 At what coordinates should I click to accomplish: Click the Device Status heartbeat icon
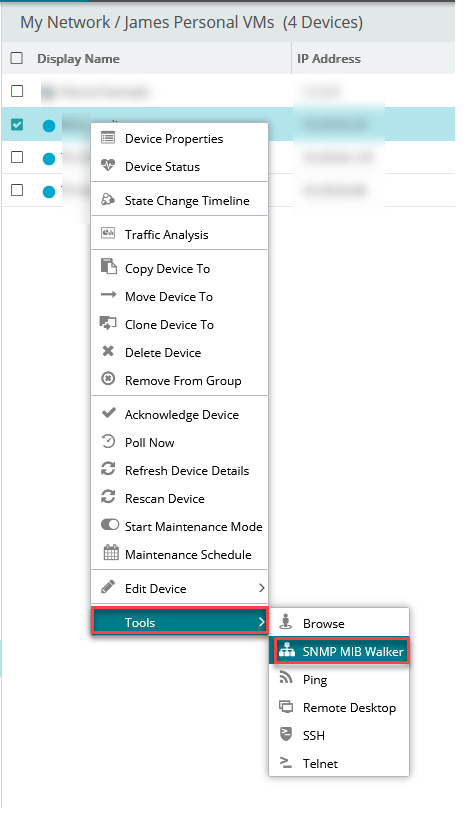108,166
